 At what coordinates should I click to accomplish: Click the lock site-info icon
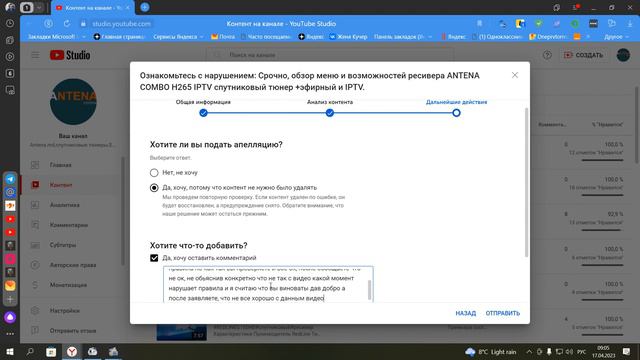(x=83, y=24)
